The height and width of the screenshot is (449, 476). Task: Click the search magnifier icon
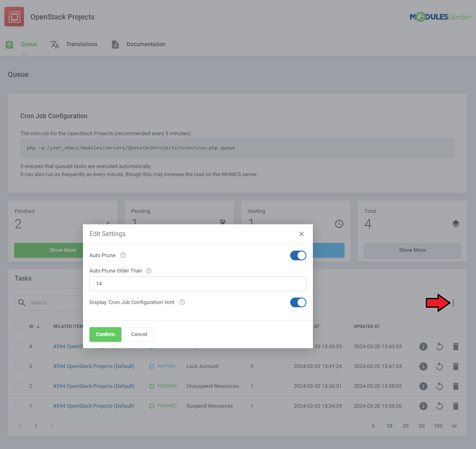pos(21,303)
